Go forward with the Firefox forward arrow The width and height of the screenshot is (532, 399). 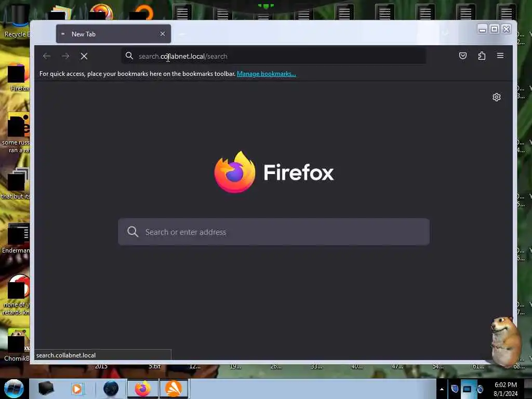pos(65,56)
